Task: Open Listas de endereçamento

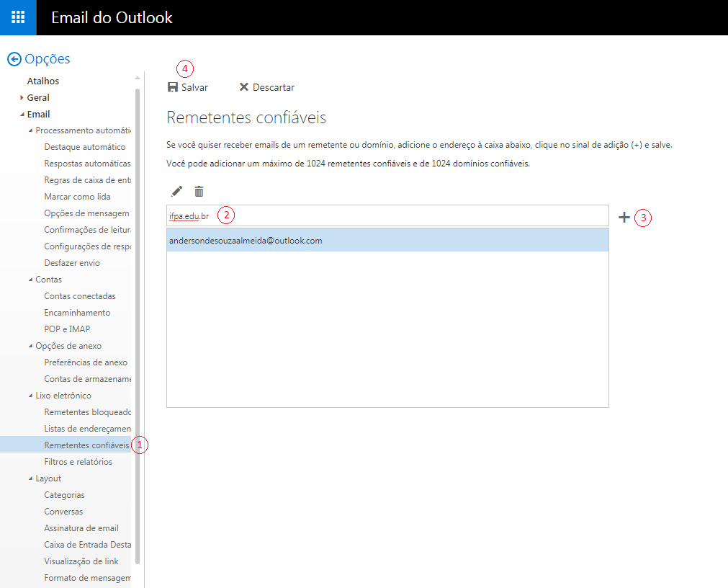Action: 87,429
